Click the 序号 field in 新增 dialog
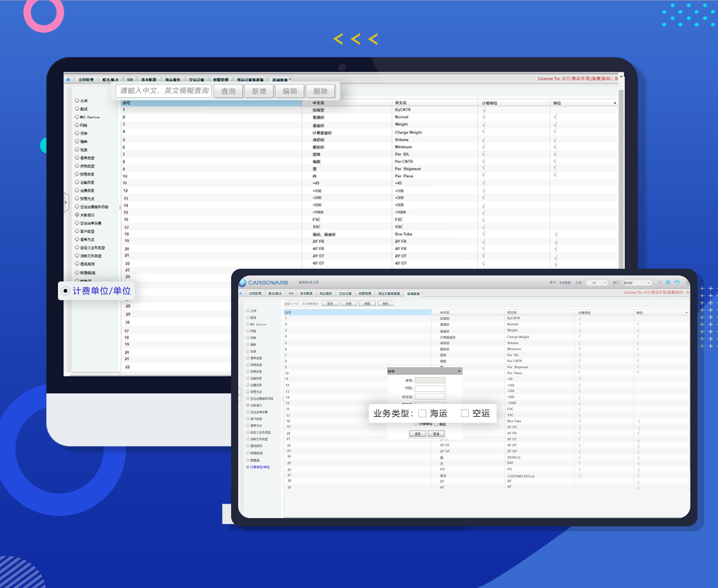The width and height of the screenshot is (718, 588). [430, 380]
